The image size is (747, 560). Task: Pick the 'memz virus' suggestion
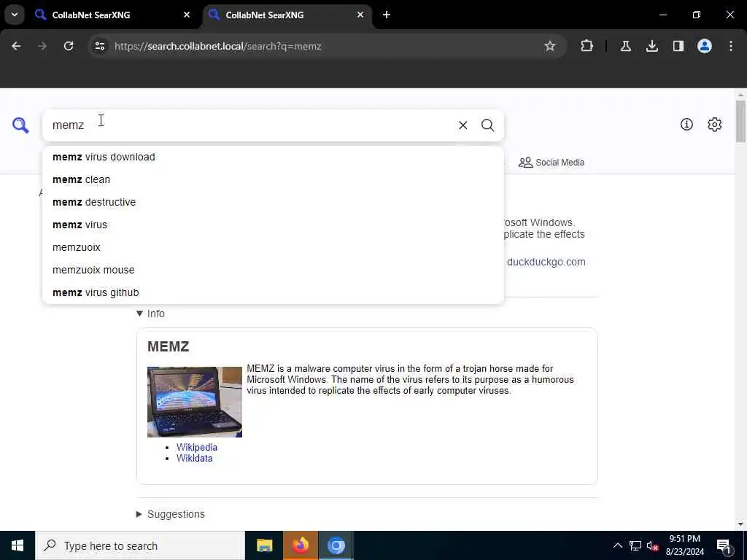[x=273, y=225]
